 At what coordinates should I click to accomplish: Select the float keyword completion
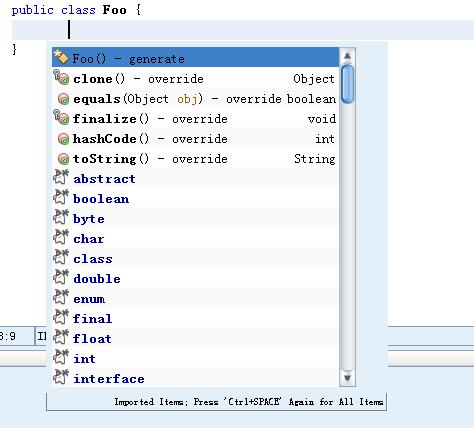click(195, 339)
